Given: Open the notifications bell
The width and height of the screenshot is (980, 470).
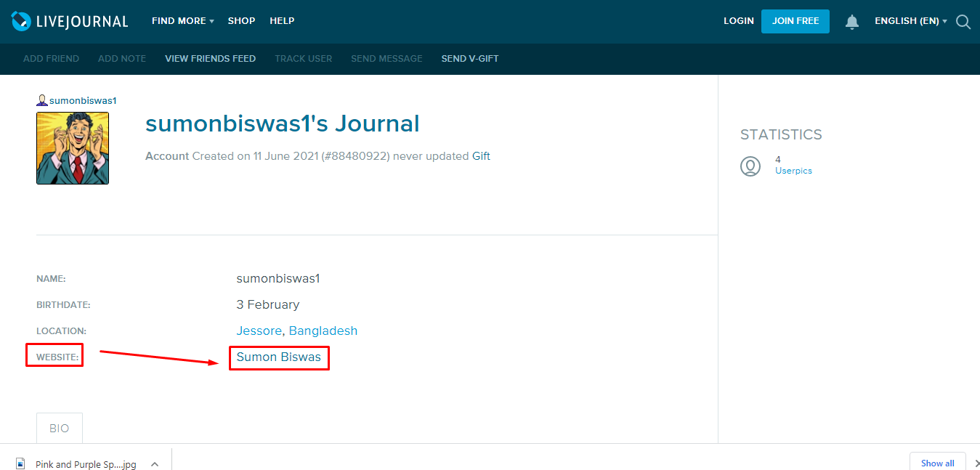Looking at the screenshot, I should click(x=852, y=22).
